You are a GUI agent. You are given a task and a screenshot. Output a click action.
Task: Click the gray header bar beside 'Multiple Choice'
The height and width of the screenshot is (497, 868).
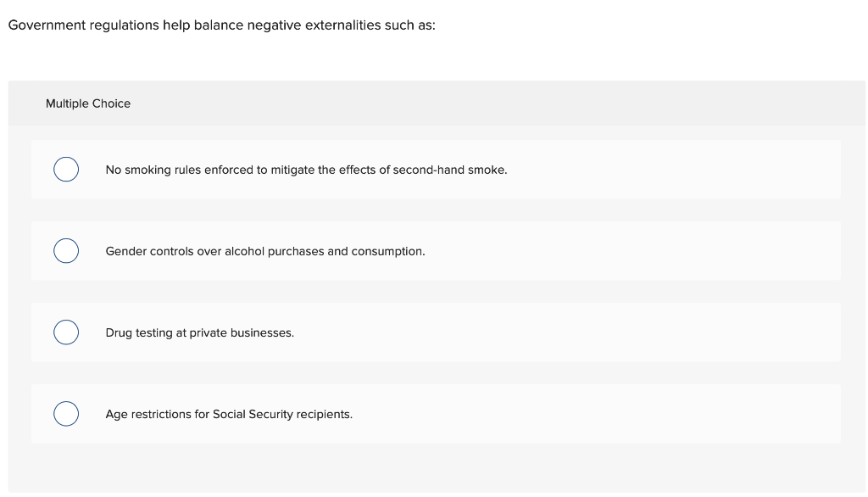pos(509,103)
